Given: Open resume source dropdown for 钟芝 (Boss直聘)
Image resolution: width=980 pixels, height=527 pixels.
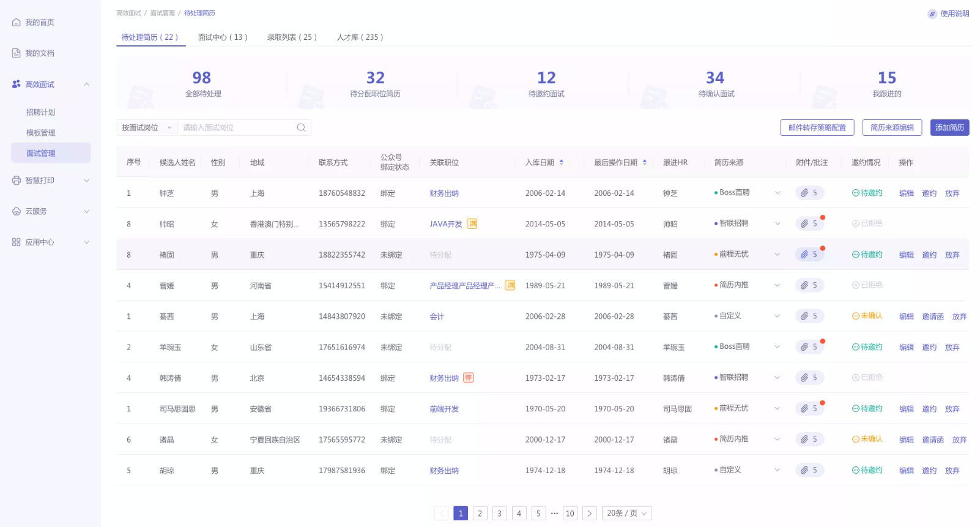Looking at the screenshot, I should pyautogui.click(x=778, y=193).
